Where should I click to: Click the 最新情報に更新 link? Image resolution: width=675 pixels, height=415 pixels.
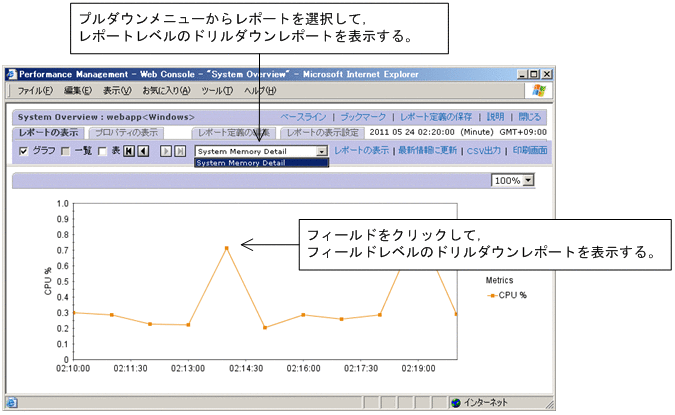427,151
